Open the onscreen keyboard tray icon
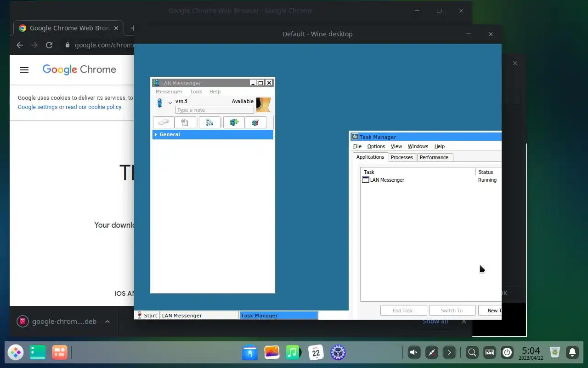 tap(490, 352)
